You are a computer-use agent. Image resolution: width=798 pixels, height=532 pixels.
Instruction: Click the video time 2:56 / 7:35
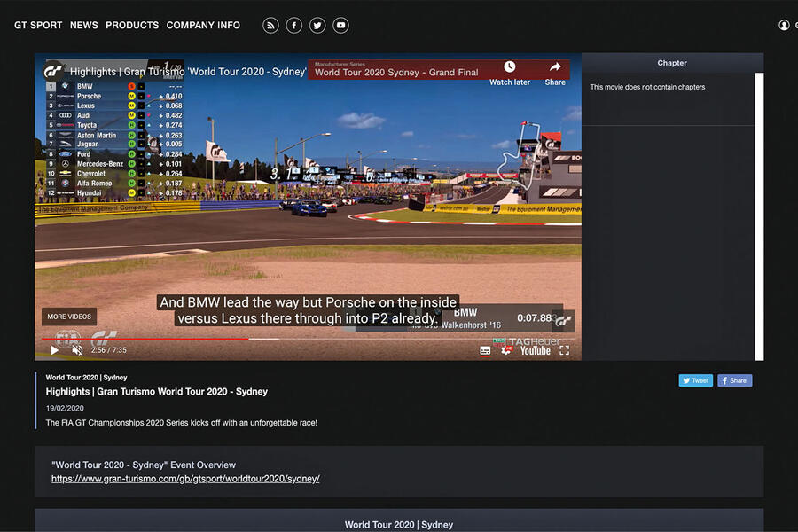(109, 350)
